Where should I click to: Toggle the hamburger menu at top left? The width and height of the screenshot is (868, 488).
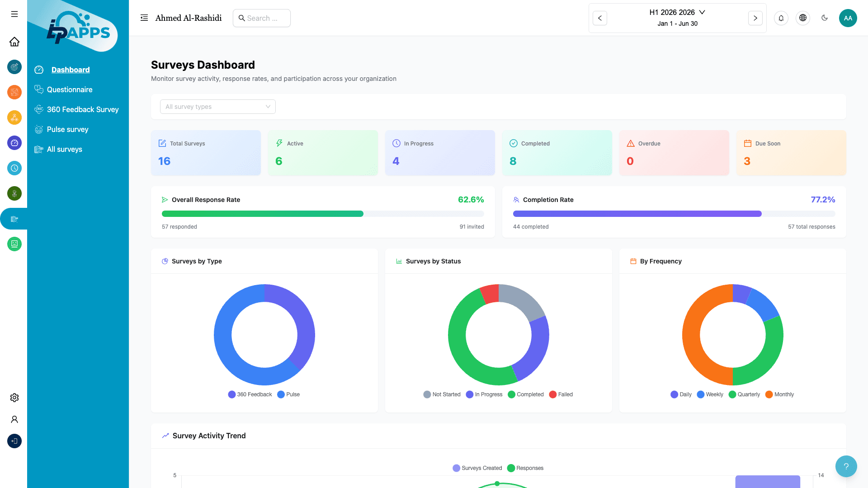[x=14, y=14]
